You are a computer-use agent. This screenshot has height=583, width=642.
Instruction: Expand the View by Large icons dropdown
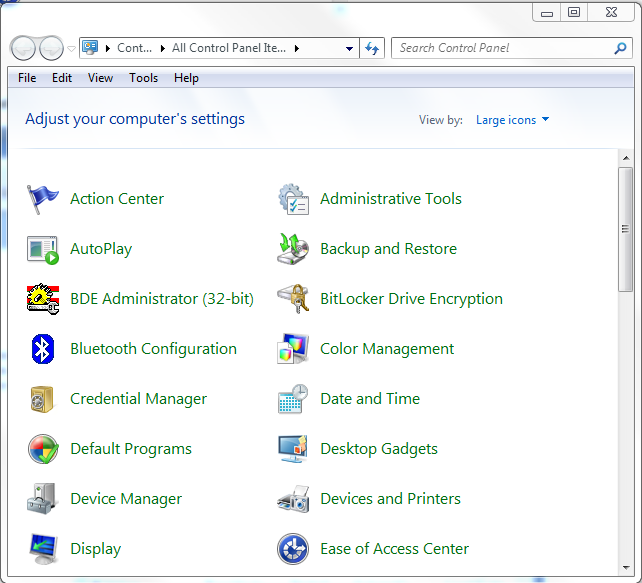(512, 120)
